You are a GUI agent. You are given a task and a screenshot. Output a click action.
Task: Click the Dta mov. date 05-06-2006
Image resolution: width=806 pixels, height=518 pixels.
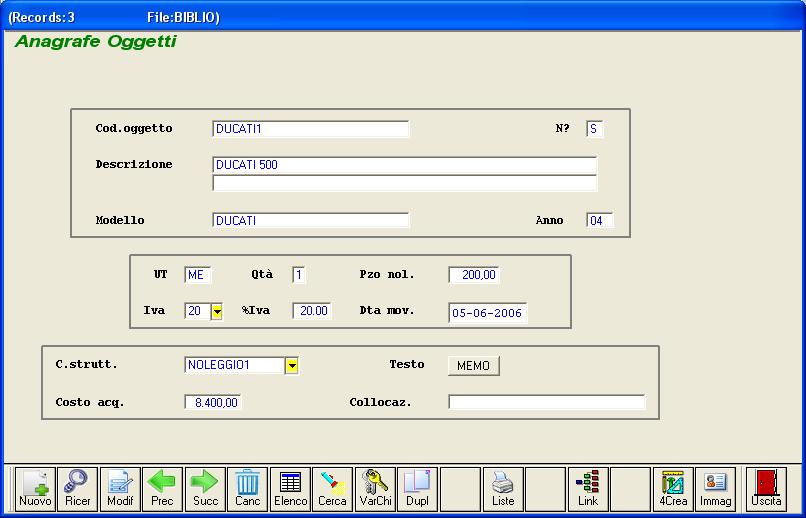(488, 313)
